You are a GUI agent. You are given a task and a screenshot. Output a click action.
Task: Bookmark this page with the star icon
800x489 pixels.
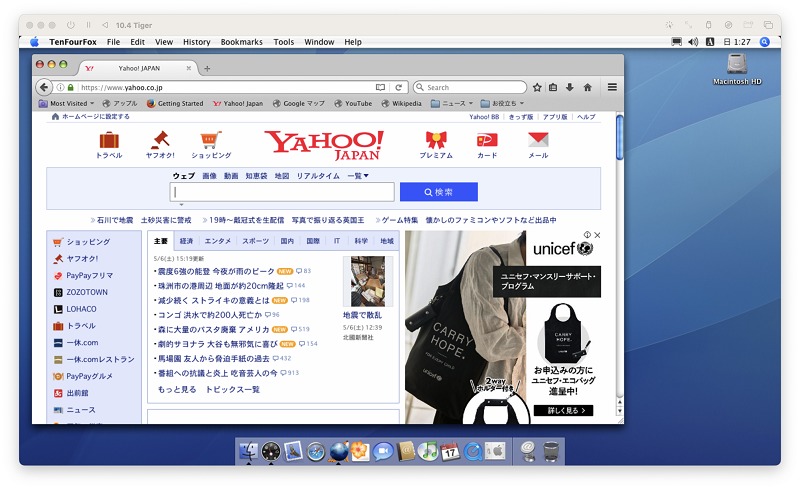click(537, 87)
